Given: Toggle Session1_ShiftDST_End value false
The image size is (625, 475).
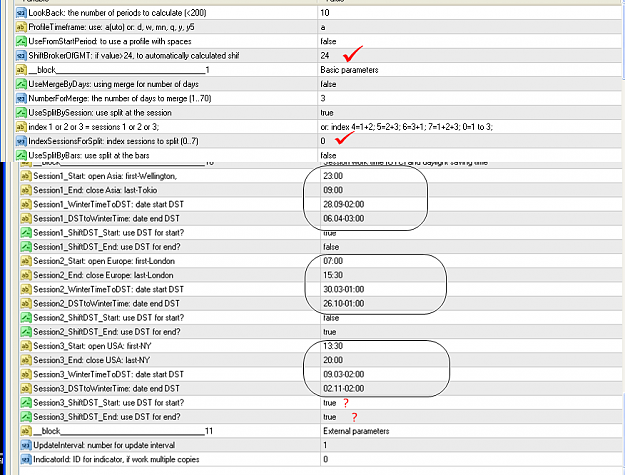Looking at the screenshot, I should pos(331,247).
